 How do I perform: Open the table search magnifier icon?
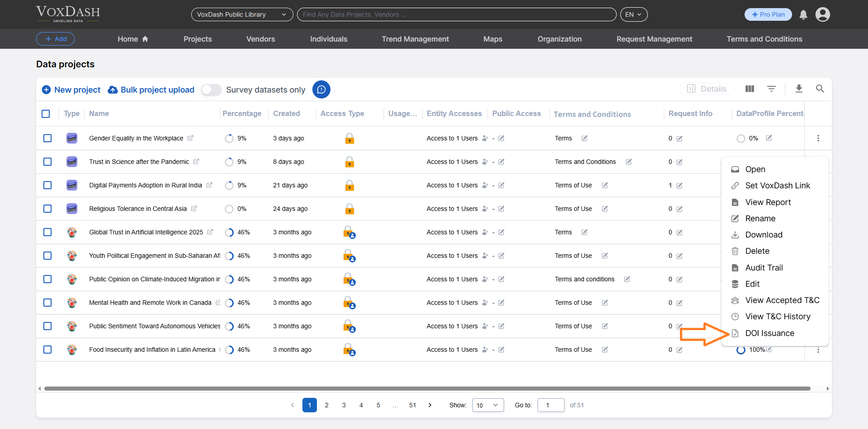(821, 89)
